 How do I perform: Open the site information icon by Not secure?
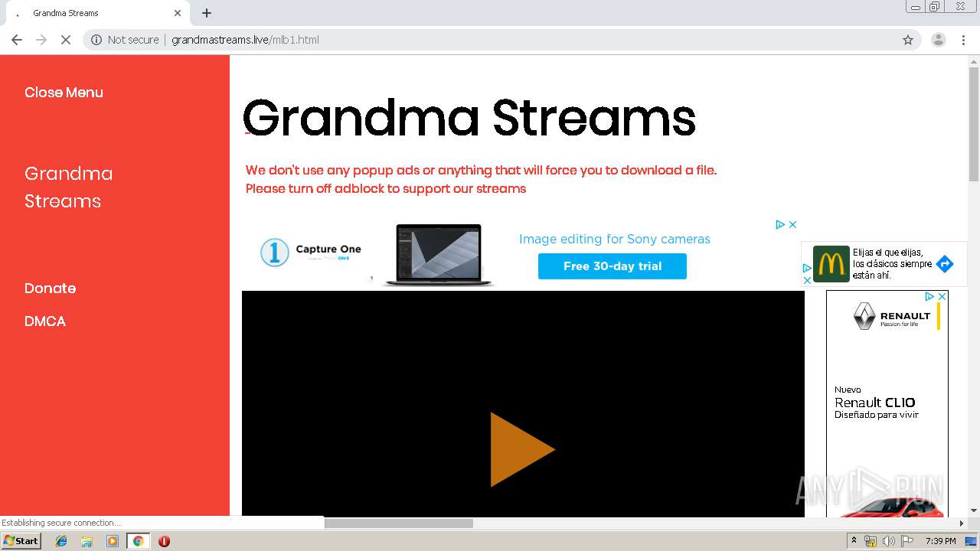click(x=96, y=40)
